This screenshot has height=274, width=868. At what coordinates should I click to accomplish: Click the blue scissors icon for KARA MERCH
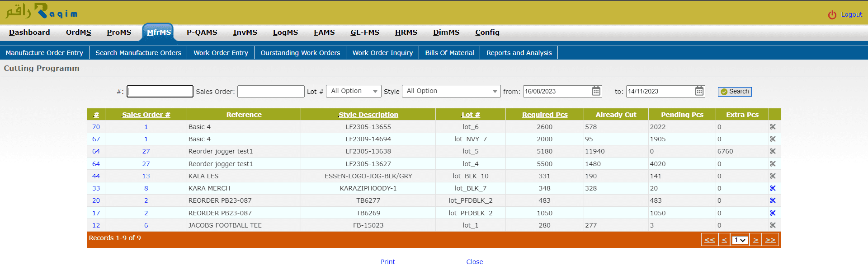point(773,188)
